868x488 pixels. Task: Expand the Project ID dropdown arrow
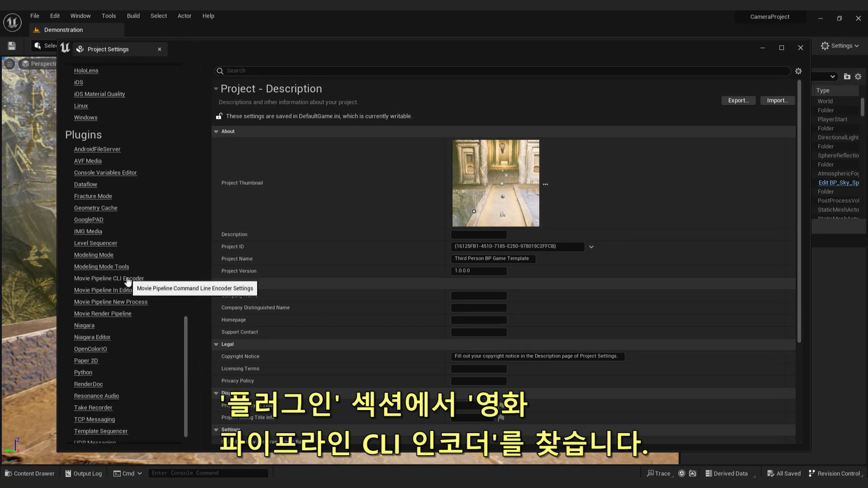(591, 247)
